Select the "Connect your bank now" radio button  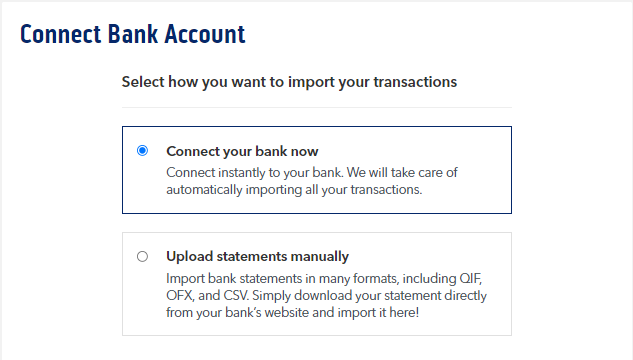pyautogui.click(x=142, y=151)
